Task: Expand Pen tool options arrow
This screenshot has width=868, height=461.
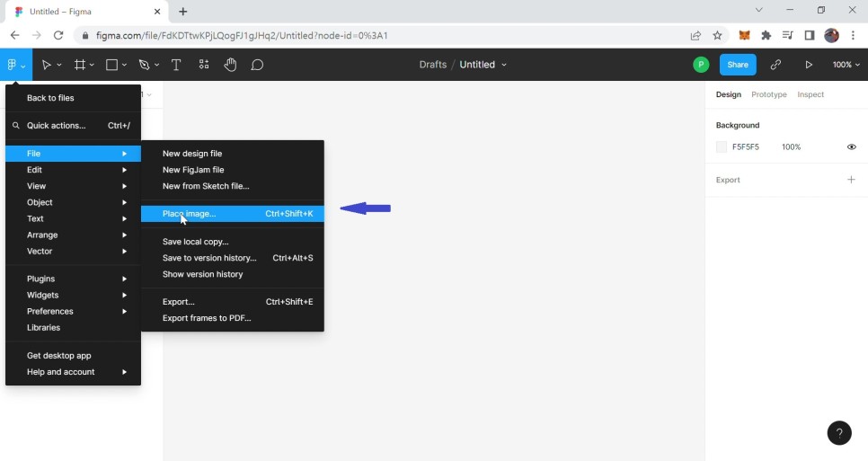Action: 156,66
